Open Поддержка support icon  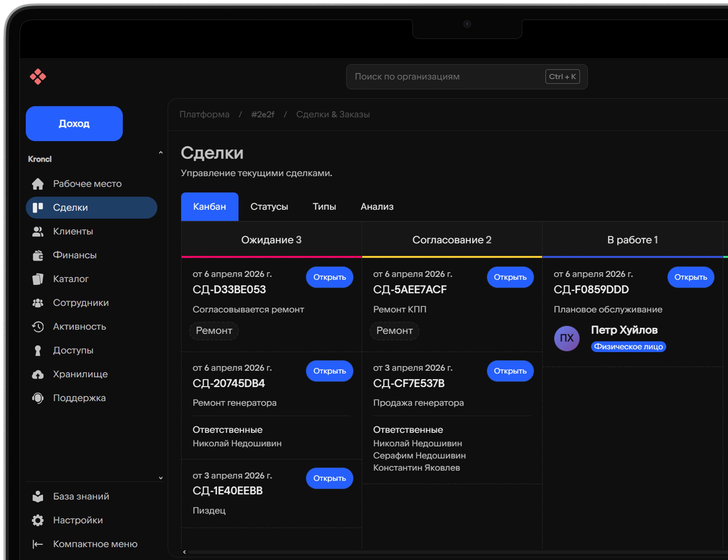click(38, 398)
